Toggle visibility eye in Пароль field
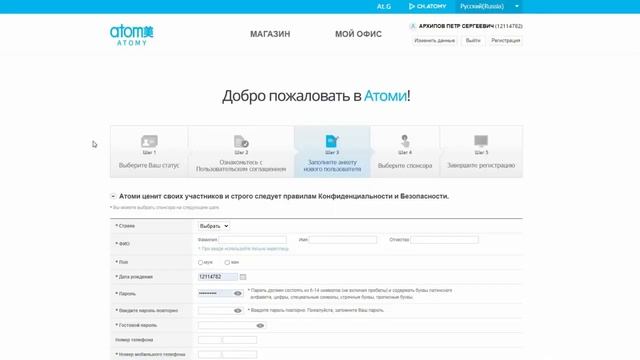This screenshot has width=640, height=360. [238, 293]
